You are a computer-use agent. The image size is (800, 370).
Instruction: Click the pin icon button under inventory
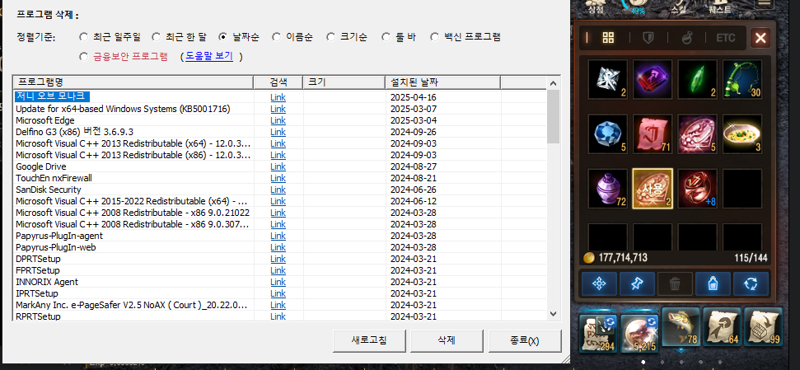[x=637, y=284]
